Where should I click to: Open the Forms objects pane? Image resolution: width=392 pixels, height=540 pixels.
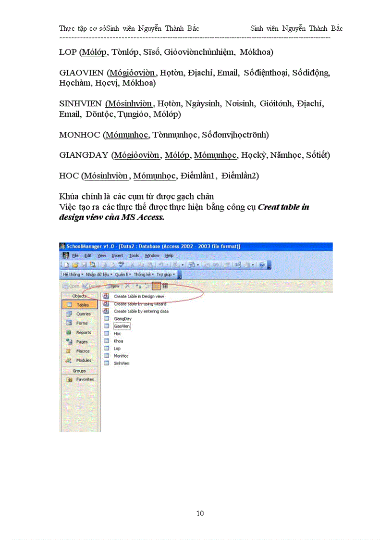pyautogui.click(x=70, y=323)
